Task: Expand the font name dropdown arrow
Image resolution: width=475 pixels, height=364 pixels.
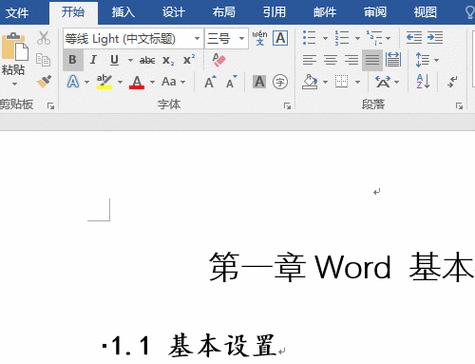Action: [x=197, y=39]
